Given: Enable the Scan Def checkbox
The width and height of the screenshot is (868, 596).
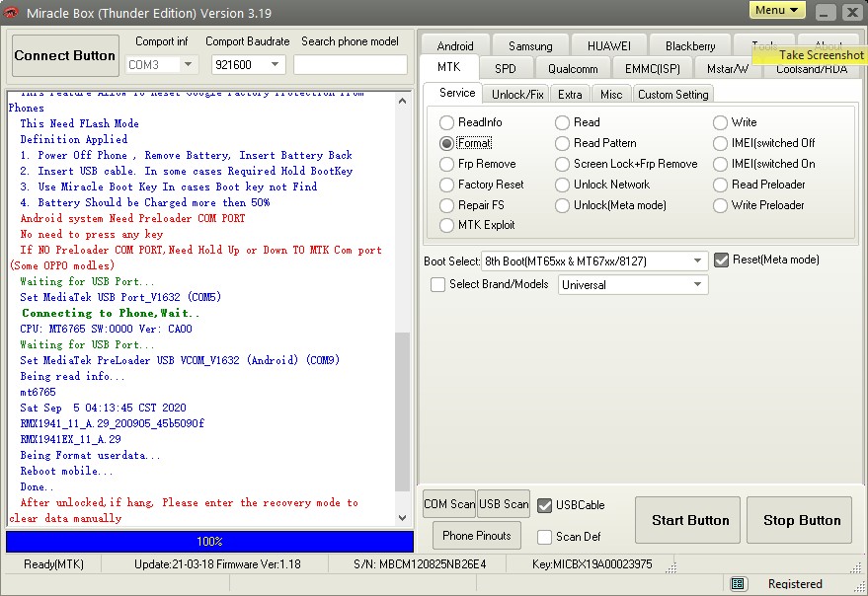Looking at the screenshot, I should [545, 537].
